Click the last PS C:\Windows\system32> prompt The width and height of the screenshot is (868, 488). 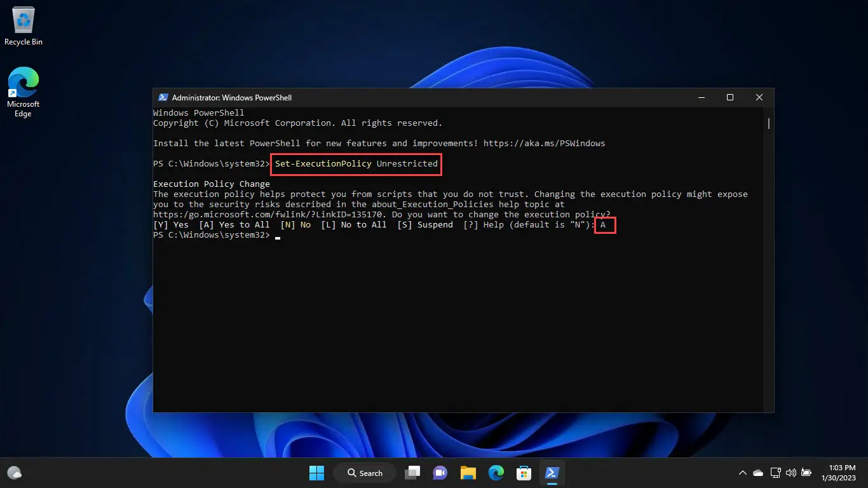tap(212, 235)
